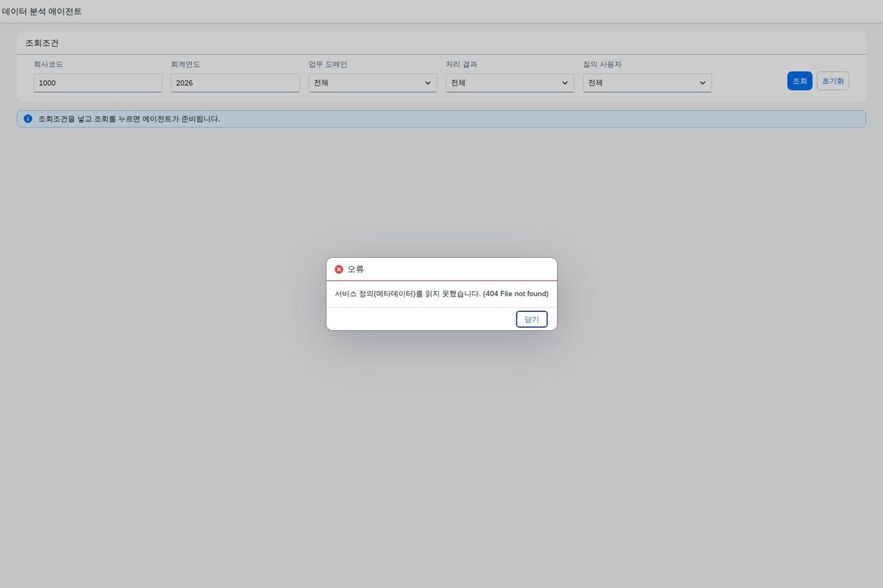This screenshot has height=588, width=883.
Task: Click the 오류 dialog title text
Action: (x=356, y=269)
